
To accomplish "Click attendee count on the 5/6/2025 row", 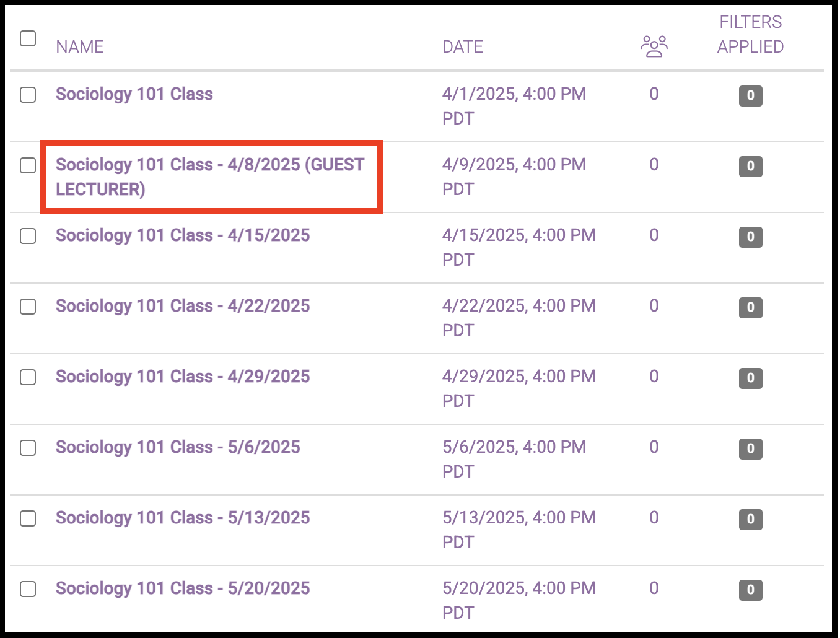I will (x=654, y=447).
